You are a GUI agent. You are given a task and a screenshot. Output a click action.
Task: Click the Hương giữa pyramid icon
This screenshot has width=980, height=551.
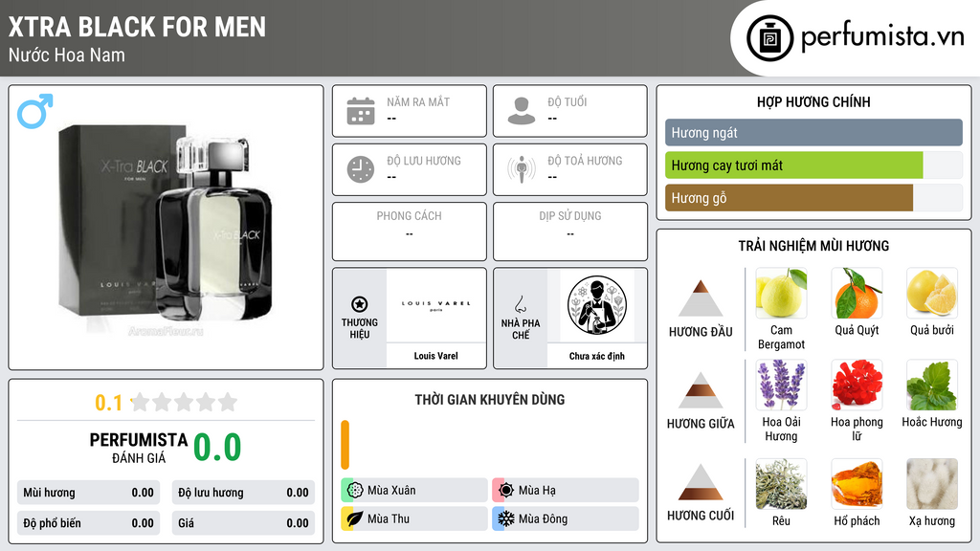(x=701, y=390)
